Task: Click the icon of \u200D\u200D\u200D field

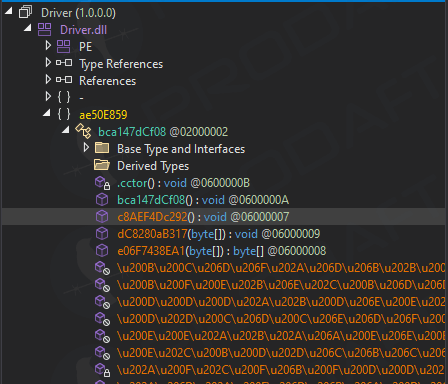Action: [102, 302]
